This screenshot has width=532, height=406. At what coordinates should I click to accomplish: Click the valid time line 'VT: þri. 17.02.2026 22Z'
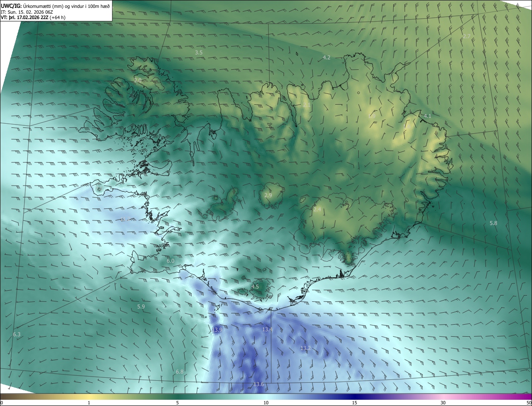(x=25, y=17)
